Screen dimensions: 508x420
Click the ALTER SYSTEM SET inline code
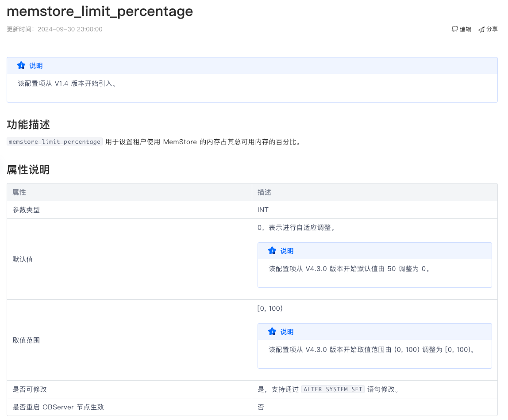pyautogui.click(x=333, y=389)
